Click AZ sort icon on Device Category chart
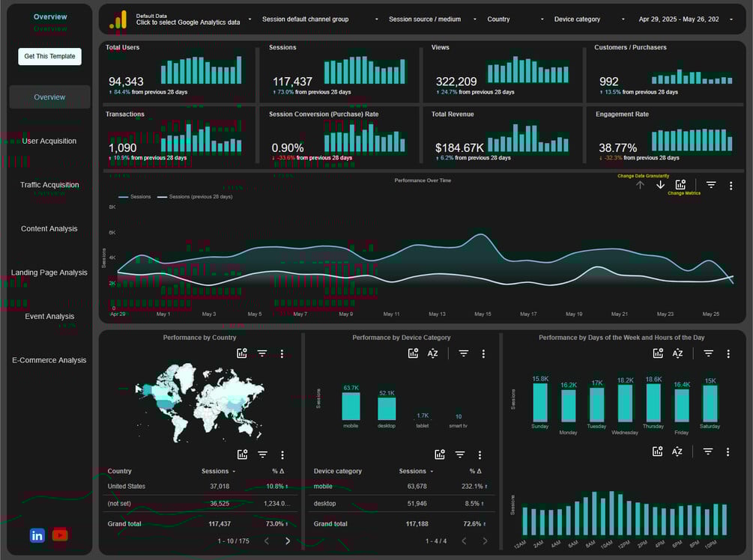The height and width of the screenshot is (560, 753). coord(432,353)
